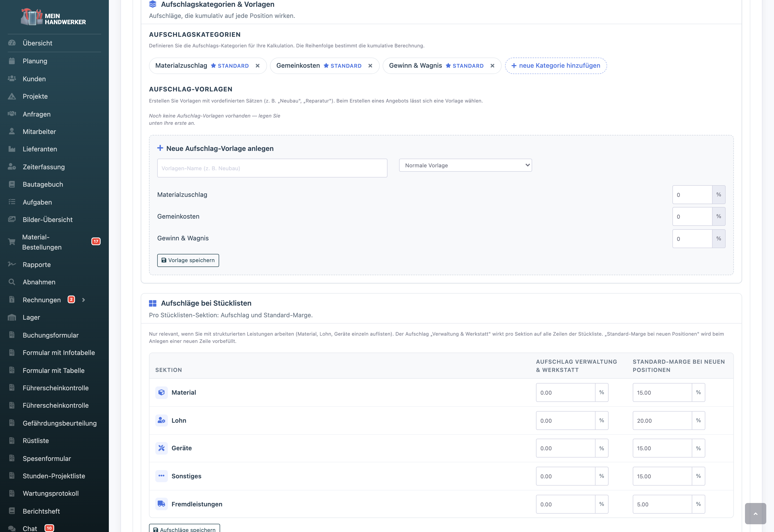The image size is (774, 532).
Task: Click the Aufschläge bei Stücklisten grid icon
Action: [153, 303]
